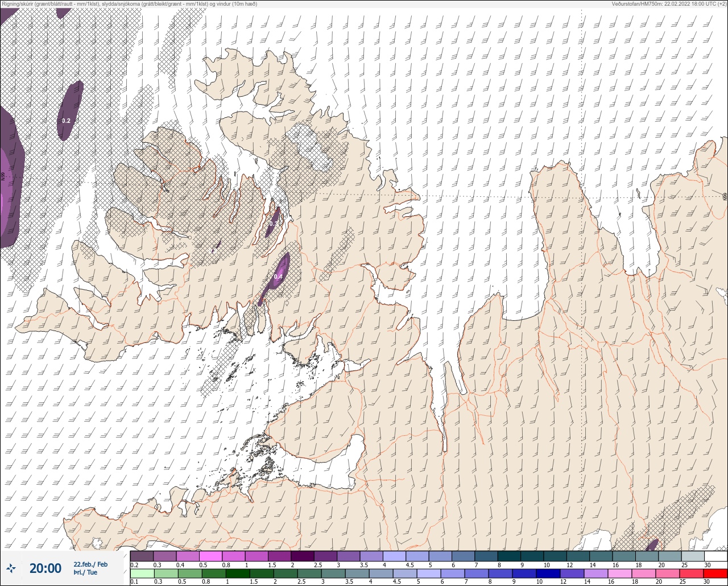Screen dimensions: 728x586
Task: Click the '0.4' precipitation label on land
Action: click(278, 277)
